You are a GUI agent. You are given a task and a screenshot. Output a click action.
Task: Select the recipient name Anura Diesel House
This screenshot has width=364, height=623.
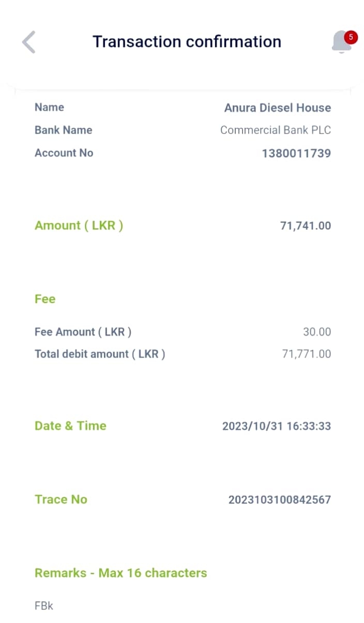[x=277, y=108]
